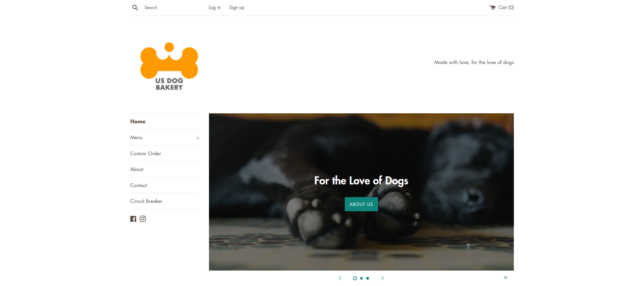Screen dimensions: 644x286
Task: Open the Menu navigation item
Action: pyautogui.click(x=137, y=137)
